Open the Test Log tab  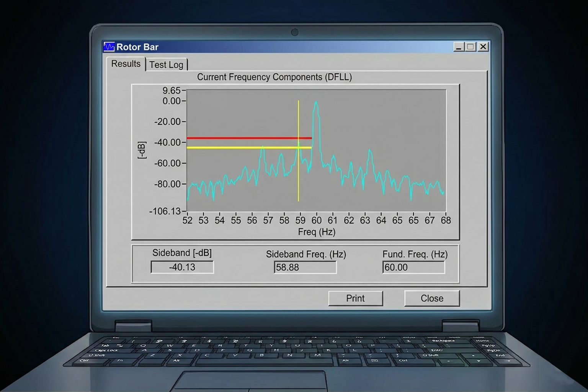tap(166, 65)
